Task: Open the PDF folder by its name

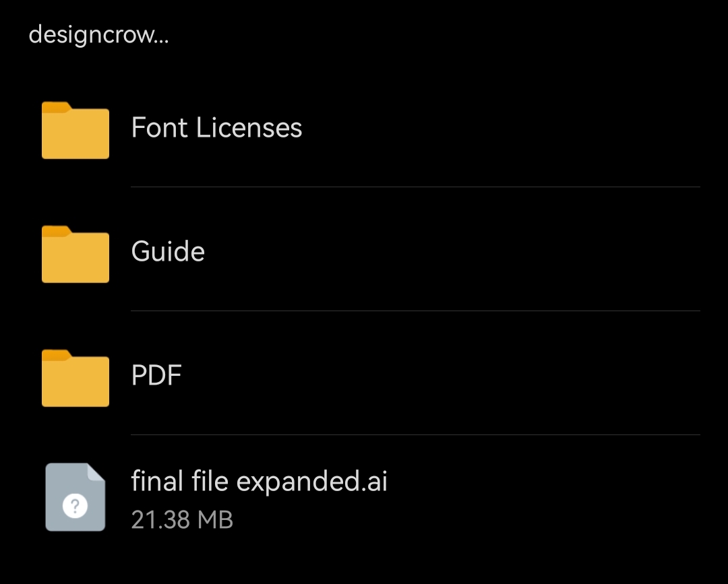Action: pyautogui.click(x=156, y=376)
